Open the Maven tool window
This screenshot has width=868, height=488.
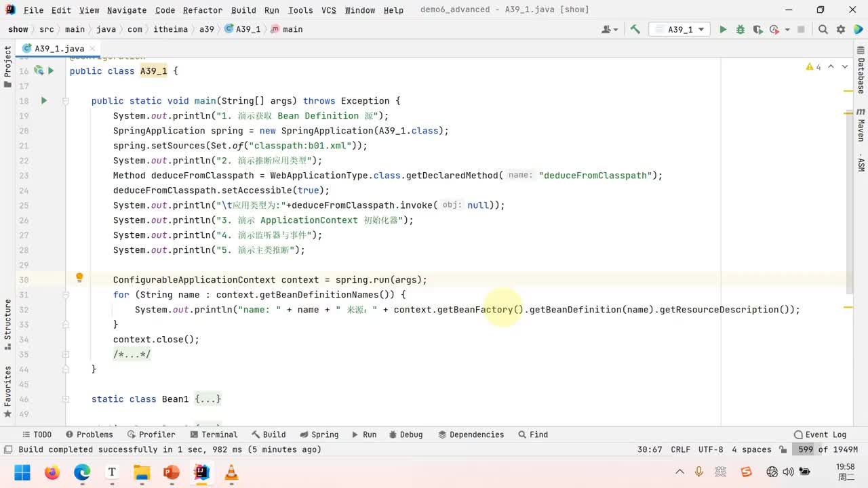[x=861, y=126]
